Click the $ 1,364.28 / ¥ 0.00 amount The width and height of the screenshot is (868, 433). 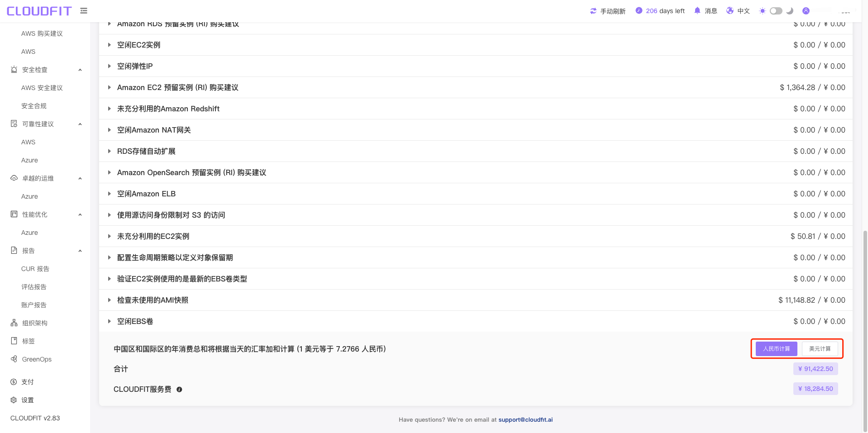812,87
